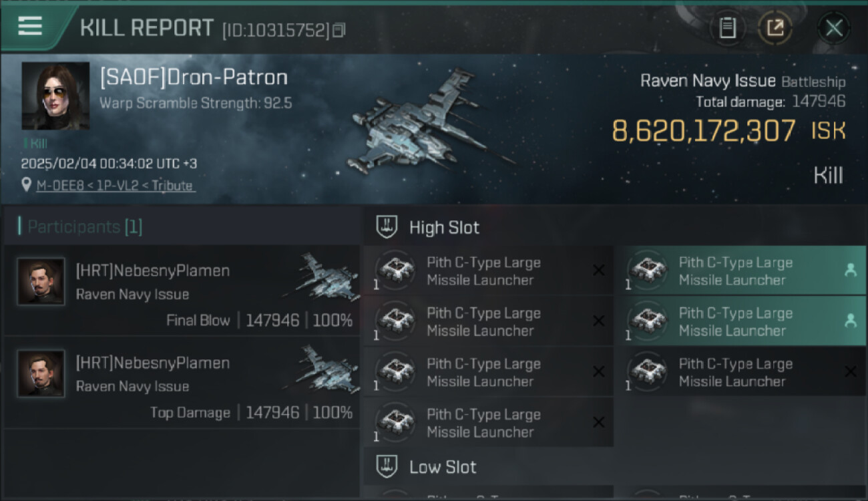Click the first left-column launcher's X mark
Viewport: 868px width, 501px height.
(x=598, y=271)
